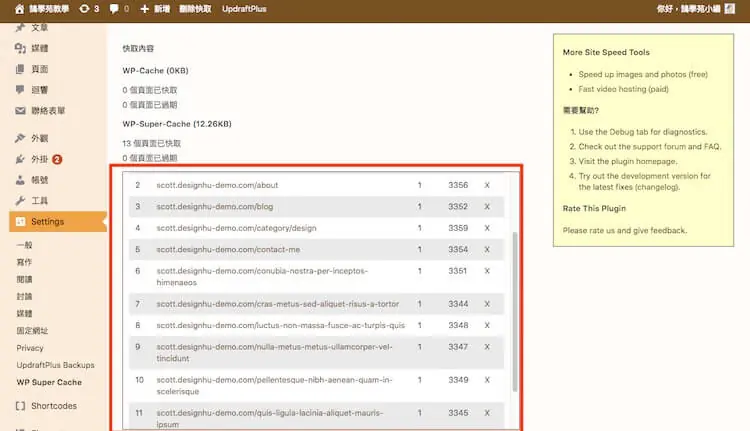The image size is (750, 431).
Task: Open 'Speed up images and photos (free)' link
Action: [643, 74]
